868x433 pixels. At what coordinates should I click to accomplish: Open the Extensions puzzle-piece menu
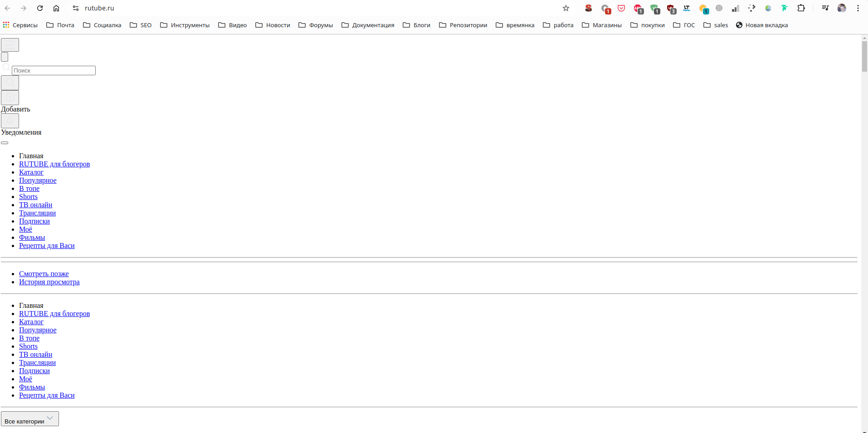(x=801, y=8)
